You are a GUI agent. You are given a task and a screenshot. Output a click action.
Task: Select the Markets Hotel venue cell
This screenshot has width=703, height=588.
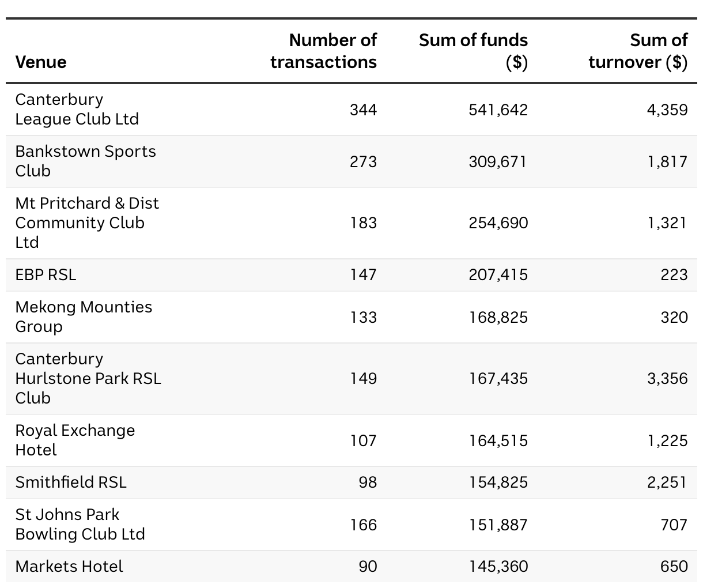point(69,566)
